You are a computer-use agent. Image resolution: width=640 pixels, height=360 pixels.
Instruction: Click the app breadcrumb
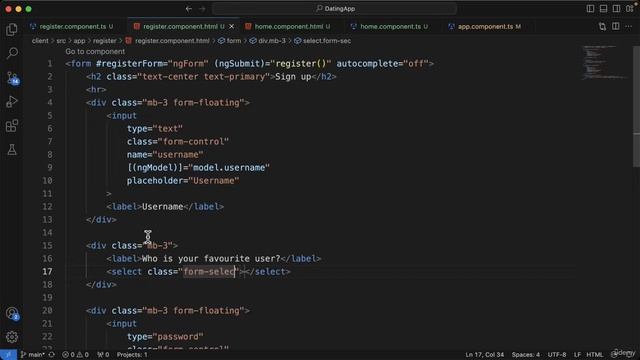click(79, 41)
